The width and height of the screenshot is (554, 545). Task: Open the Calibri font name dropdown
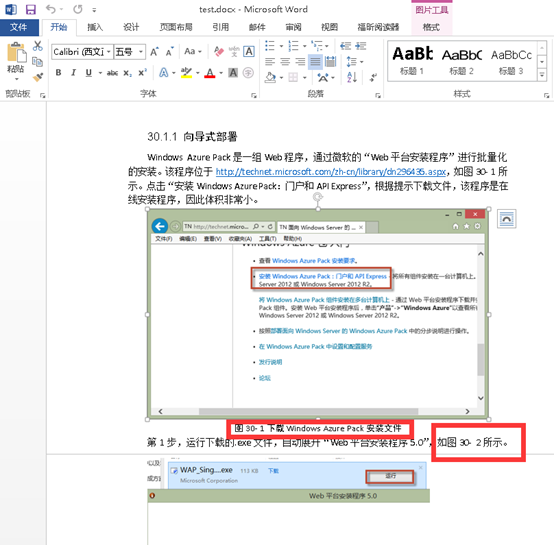[x=108, y=52]
